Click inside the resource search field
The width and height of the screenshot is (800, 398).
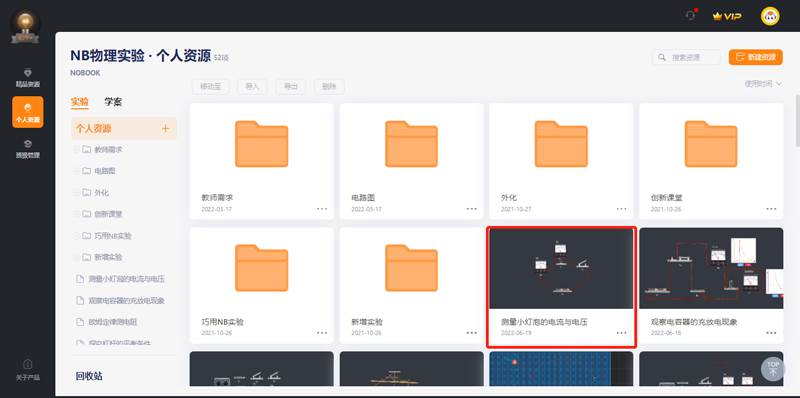click(686, 57)
